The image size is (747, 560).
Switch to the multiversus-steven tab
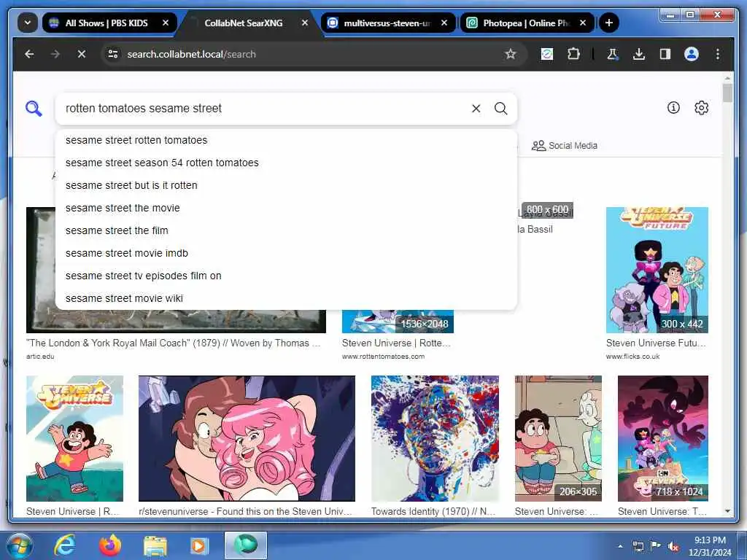tap(387, 23)
